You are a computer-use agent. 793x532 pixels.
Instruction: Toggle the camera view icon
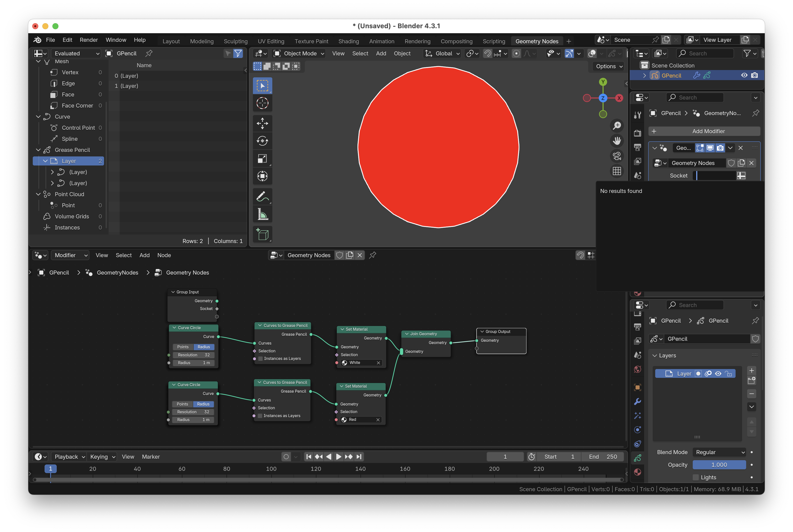click(x=617, y=156)
